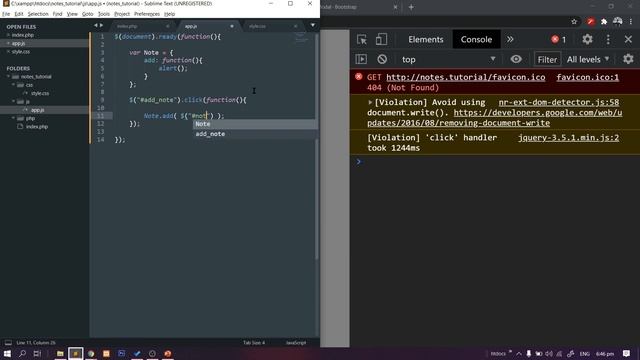640x360 pixels.
Task: Open the favicon.ico:1 source link
Action: tap(587, 77)
